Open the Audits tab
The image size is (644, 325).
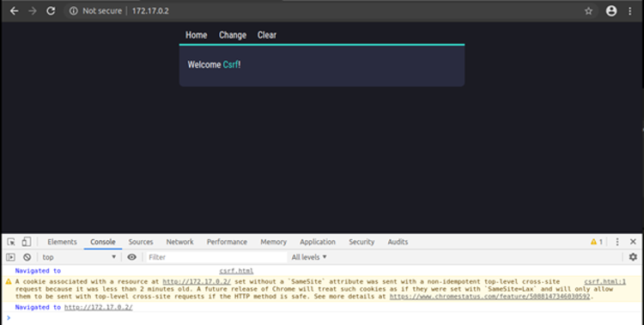click(x=398, y=242)
